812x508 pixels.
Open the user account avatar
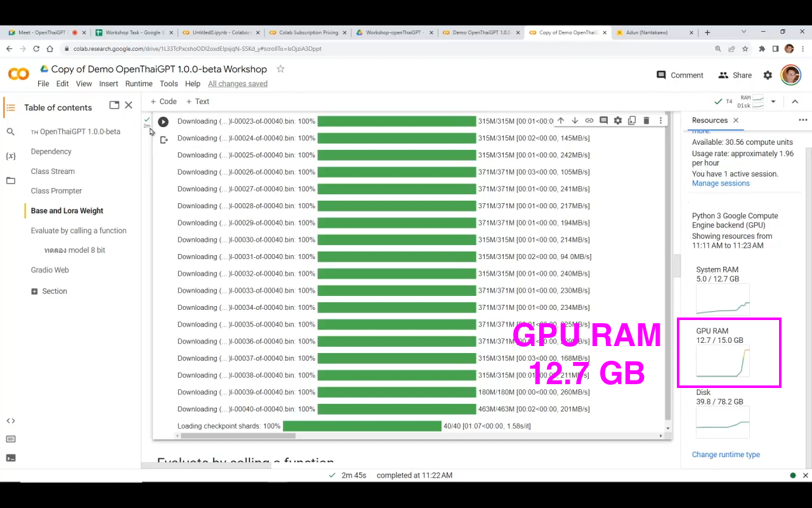coord(790,75)
